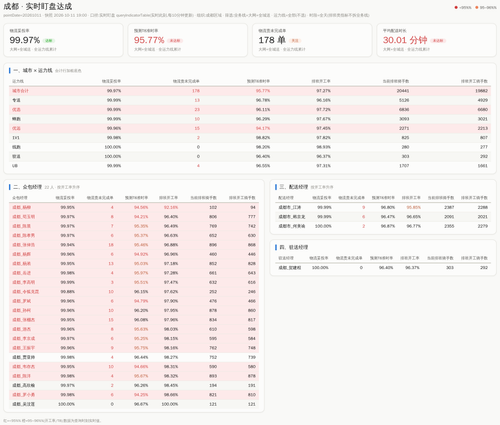Click the 20441 cell in city total row
Image resolution: width=500 pixels, height=425 pixels.
(403, 91)
